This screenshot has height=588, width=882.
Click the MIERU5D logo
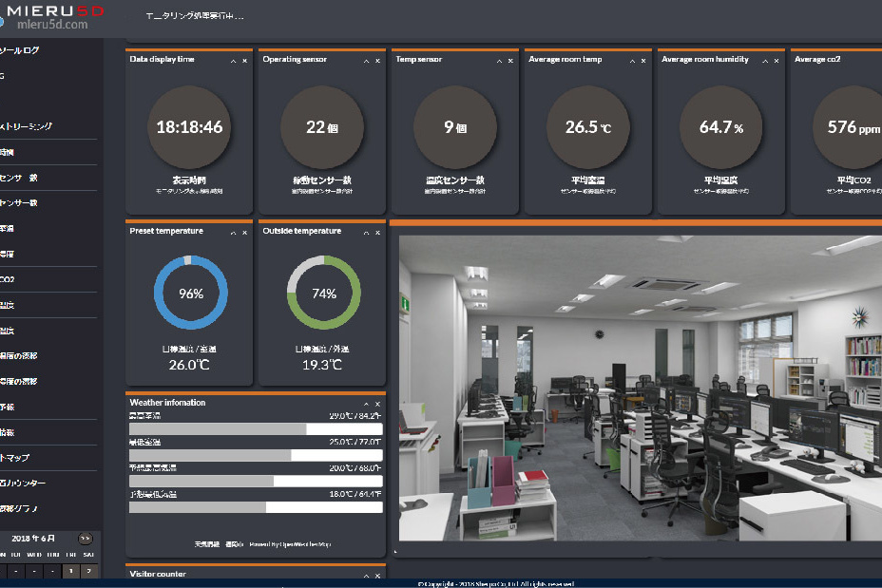[x=52, y=16]
